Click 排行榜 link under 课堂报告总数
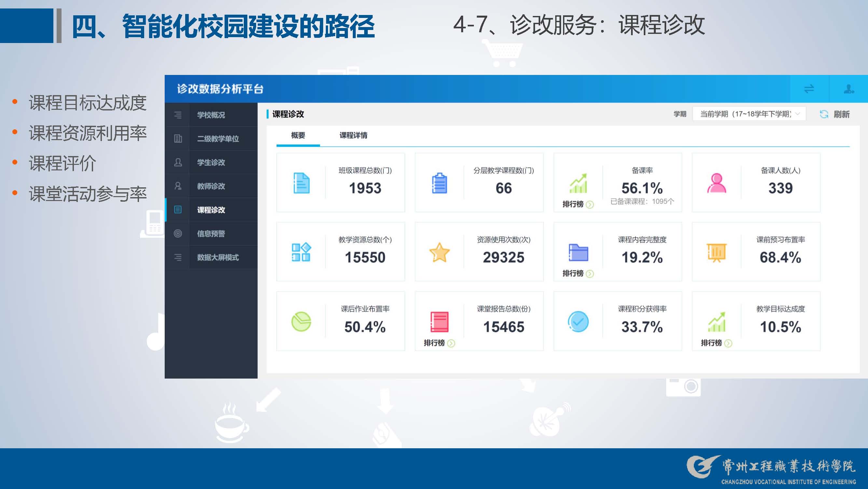Image resolution: width=868 pixels, height=489 pixels. (x=434, y=343)
